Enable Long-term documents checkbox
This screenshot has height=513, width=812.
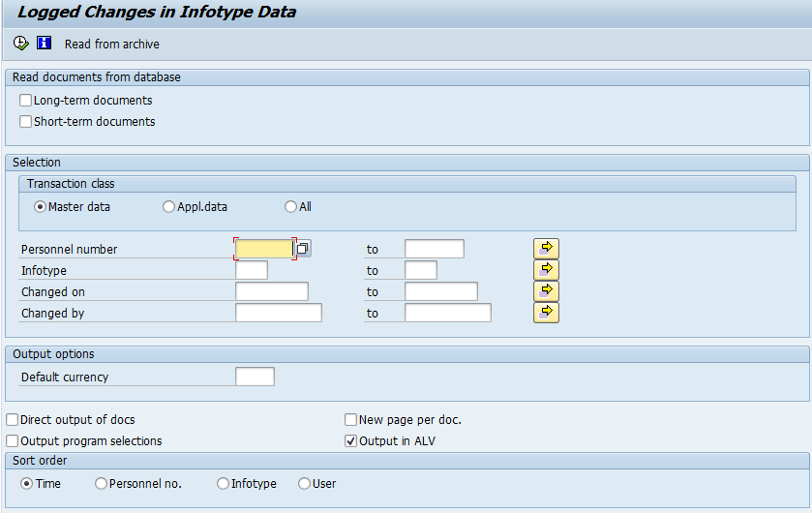(x=26, y=101)
